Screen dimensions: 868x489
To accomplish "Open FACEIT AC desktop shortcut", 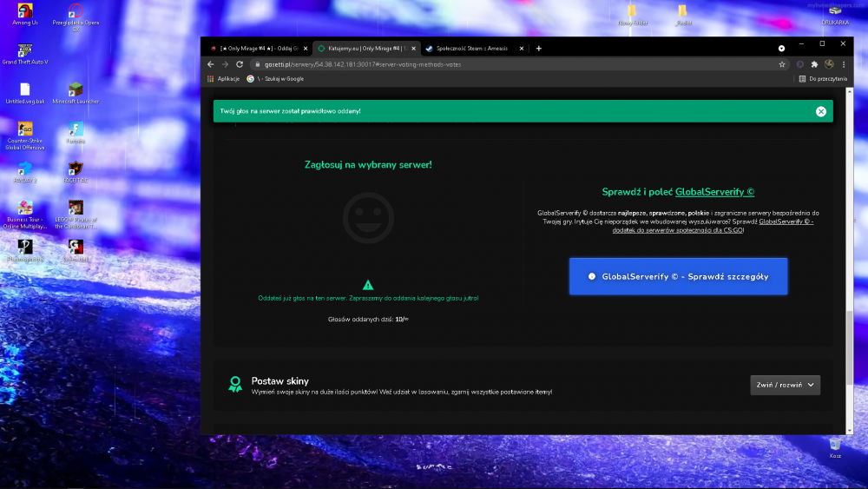I will (x=76, y=172).
